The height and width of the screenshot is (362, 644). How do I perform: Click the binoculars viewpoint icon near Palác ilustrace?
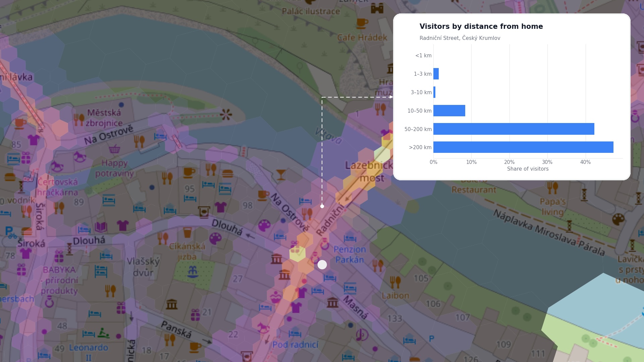(x=377, y=8)
